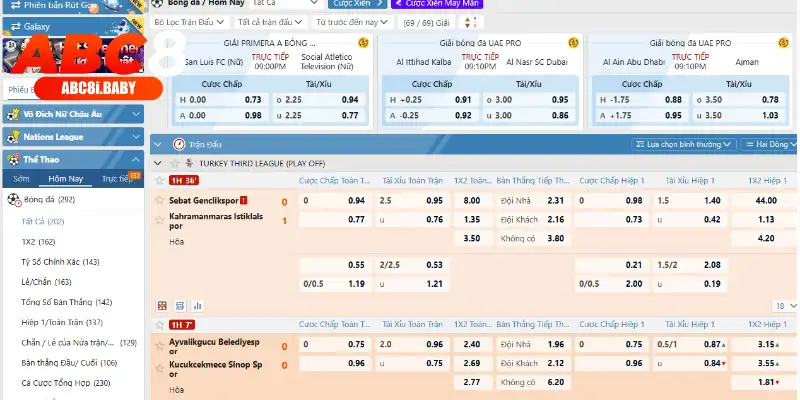Click the sports balls icon beside Thể Thao
800x400 pixels.
click(x=12, y=158)
